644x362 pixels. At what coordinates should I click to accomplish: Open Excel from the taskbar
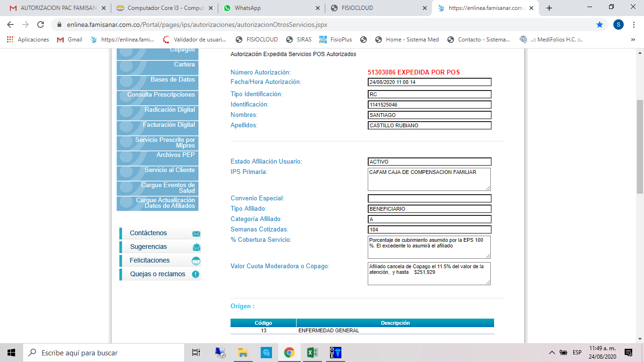coord(312,353)
